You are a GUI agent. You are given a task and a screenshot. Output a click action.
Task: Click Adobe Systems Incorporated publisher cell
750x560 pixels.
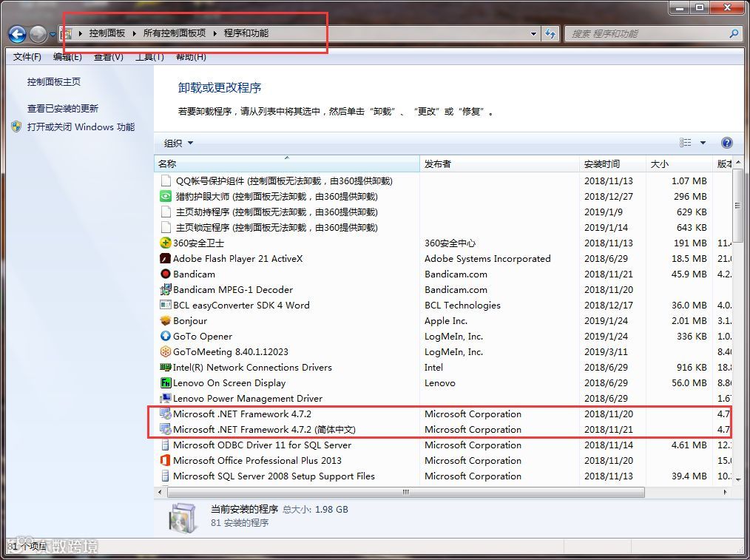point(487,258)
